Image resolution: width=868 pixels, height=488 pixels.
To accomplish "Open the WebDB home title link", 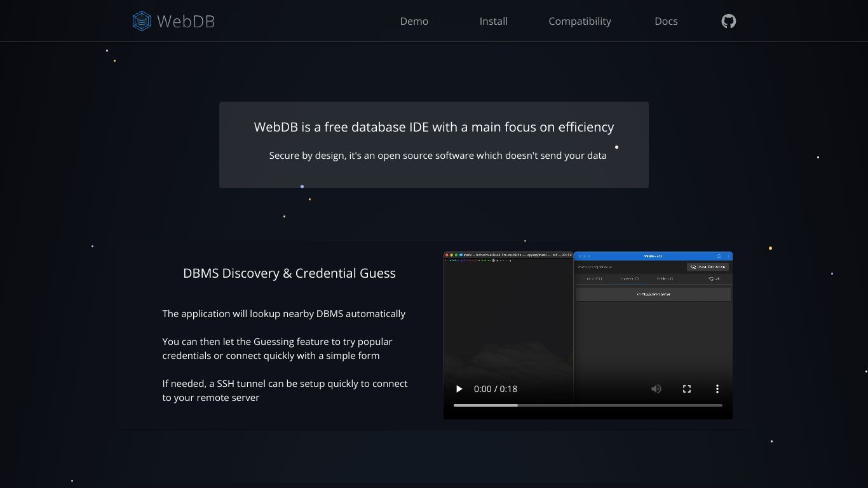I will (x=186, y=21).
